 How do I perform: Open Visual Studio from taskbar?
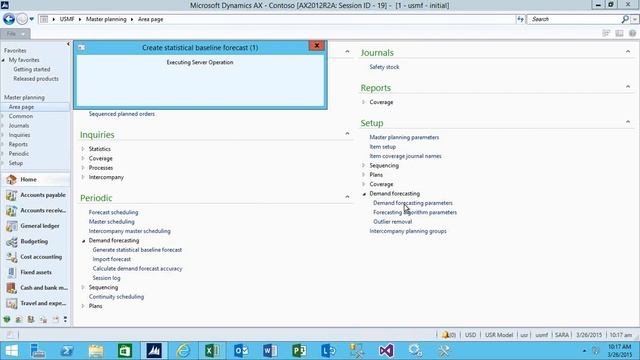[386, 351]
